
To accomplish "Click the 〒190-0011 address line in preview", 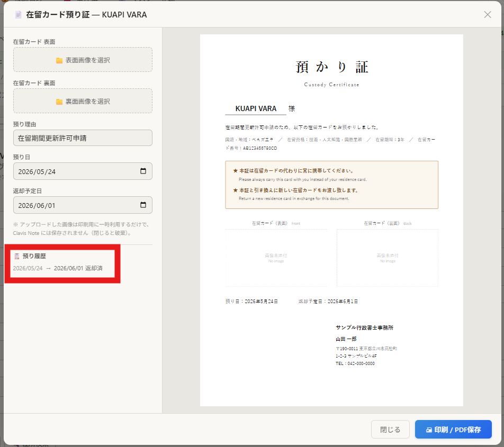I will pos(366,349).
